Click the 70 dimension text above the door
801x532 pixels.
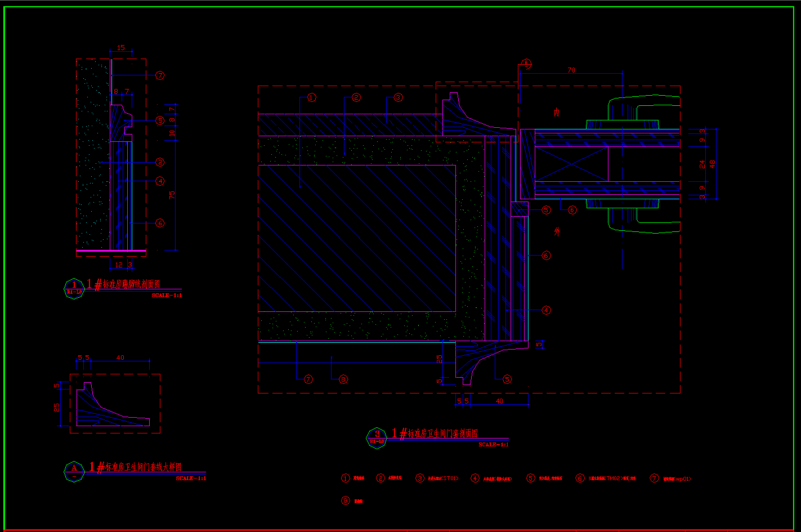(x=571, y=70)
